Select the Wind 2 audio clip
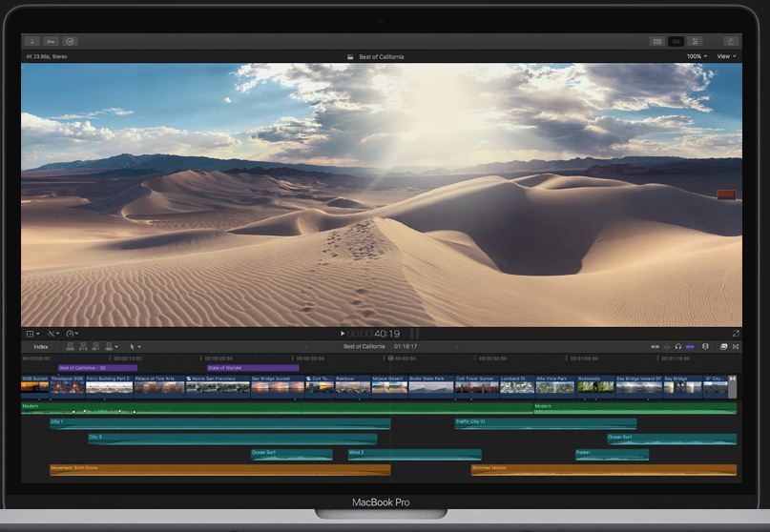 [x=414, y=455]
